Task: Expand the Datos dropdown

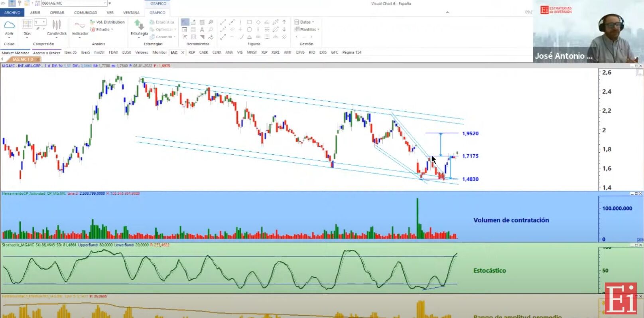Action: click(x=313, y=22)
